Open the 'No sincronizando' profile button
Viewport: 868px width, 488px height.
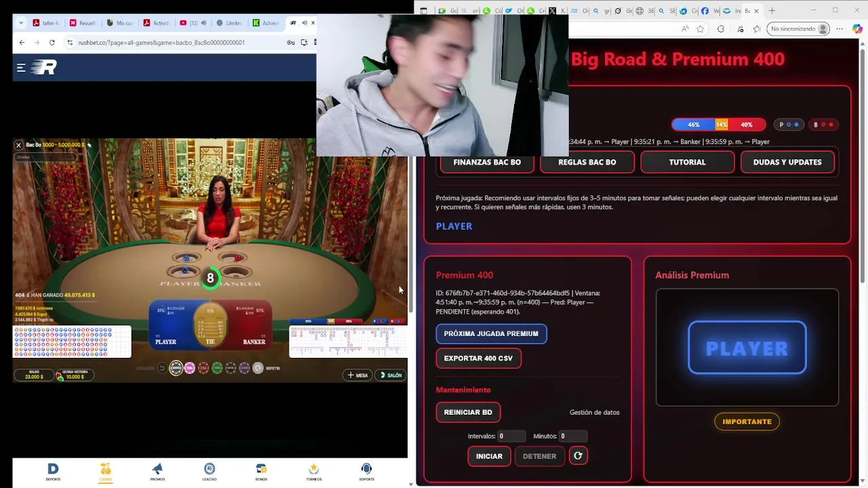point(800,29)
